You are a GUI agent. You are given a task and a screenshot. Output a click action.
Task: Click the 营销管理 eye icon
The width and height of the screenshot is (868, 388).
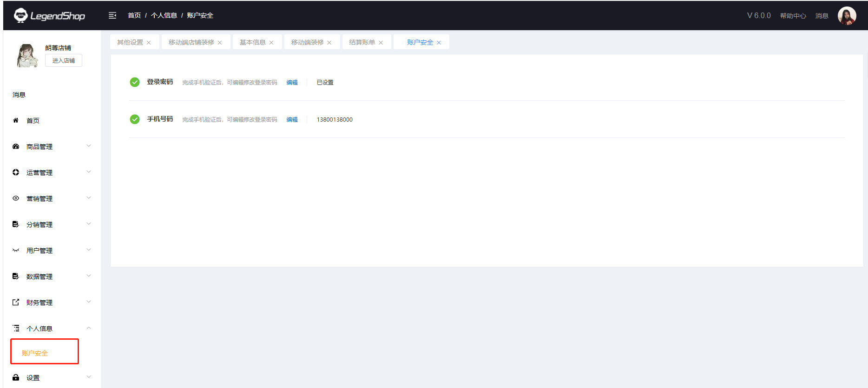coord(16,199)
